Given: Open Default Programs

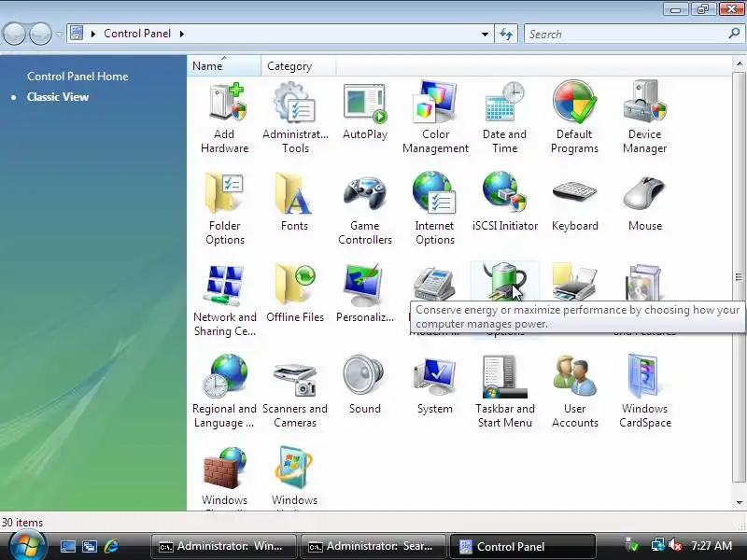Looking at the screenshot, I should point(574,118).
